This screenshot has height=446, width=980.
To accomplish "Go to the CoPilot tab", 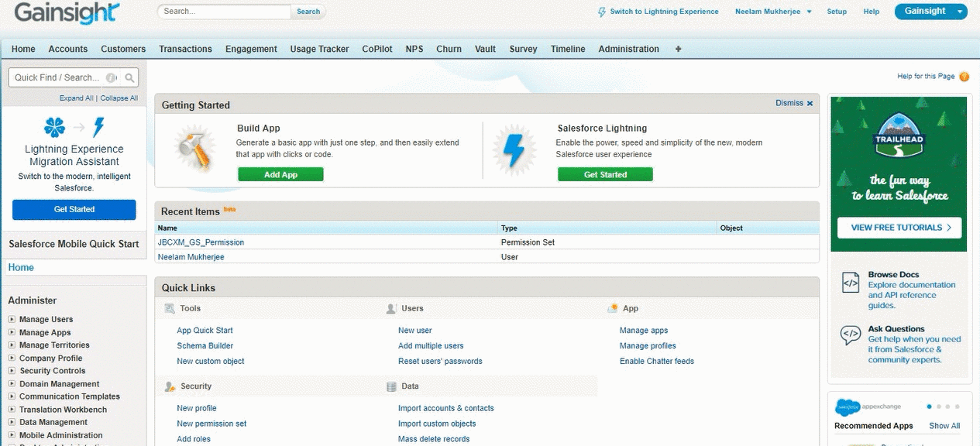I will [x=377, y=49].
